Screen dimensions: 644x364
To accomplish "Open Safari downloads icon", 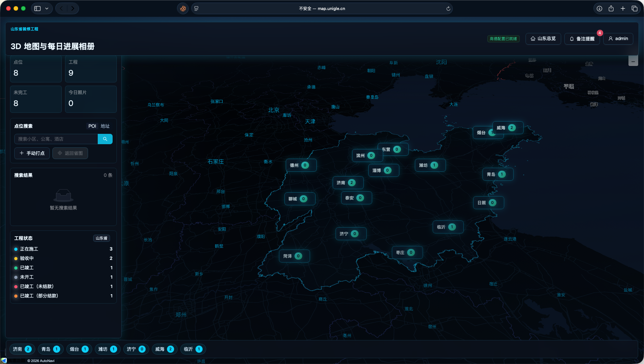I will 599,9.
